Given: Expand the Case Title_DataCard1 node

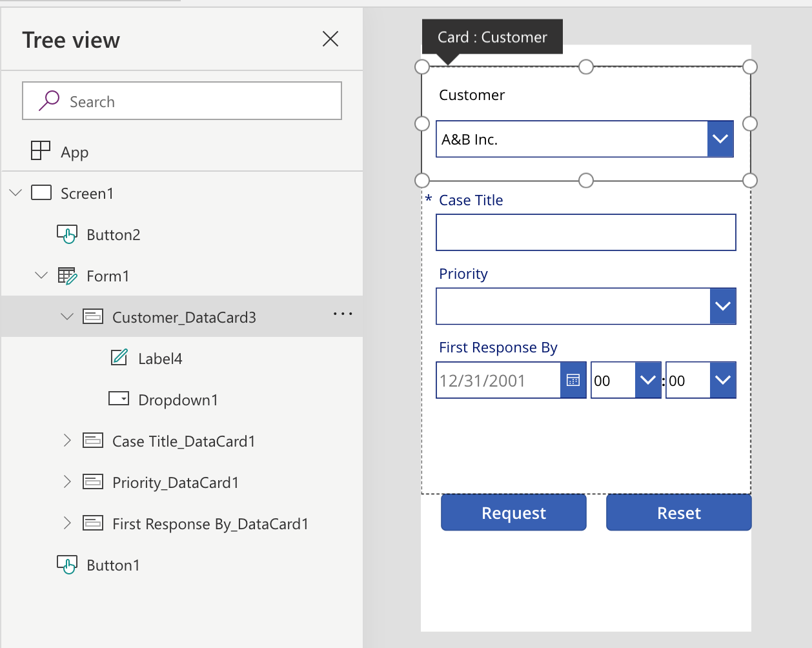Looking at the screenshot, I should click(x=67, y=440).
